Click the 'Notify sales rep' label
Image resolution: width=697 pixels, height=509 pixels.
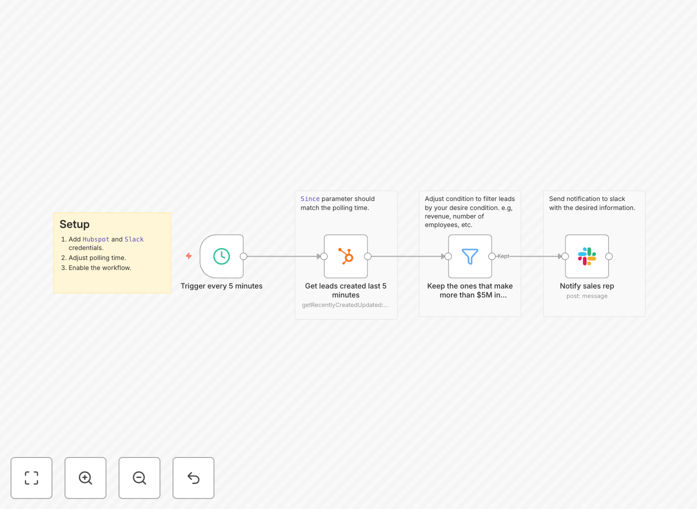coord(587,286)
